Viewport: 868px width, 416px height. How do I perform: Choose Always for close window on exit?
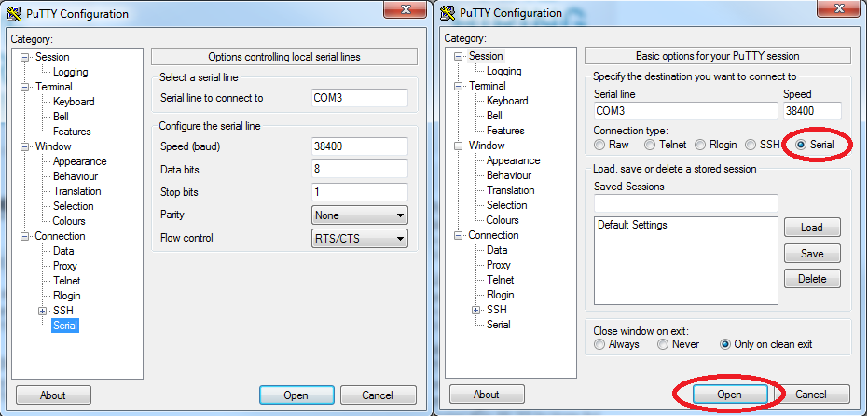[x=599, y=344]
